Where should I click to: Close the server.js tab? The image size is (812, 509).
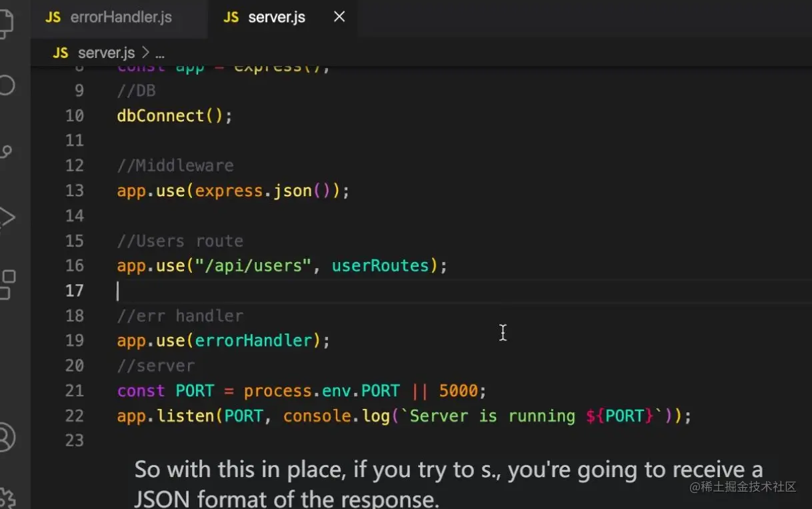(339, 17)
